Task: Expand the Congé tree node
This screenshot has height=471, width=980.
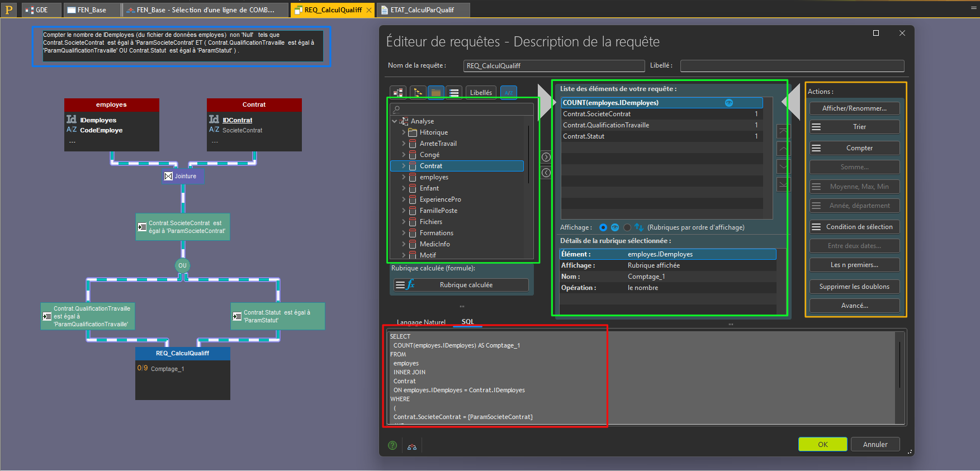Action: [404, 155]
